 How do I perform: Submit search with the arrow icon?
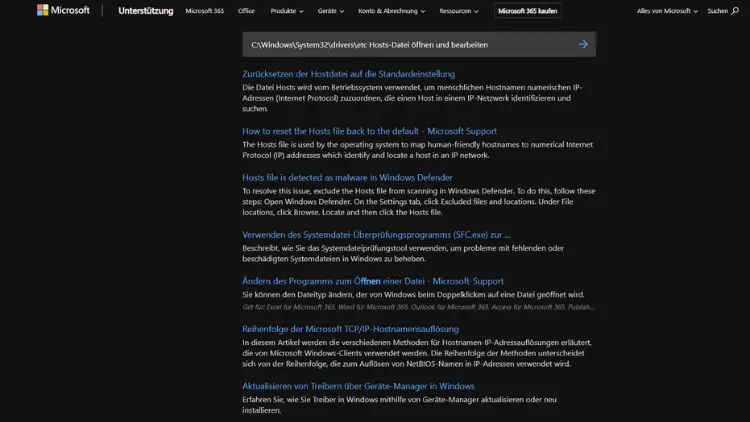pyautogui.click(x=583, y=44)
